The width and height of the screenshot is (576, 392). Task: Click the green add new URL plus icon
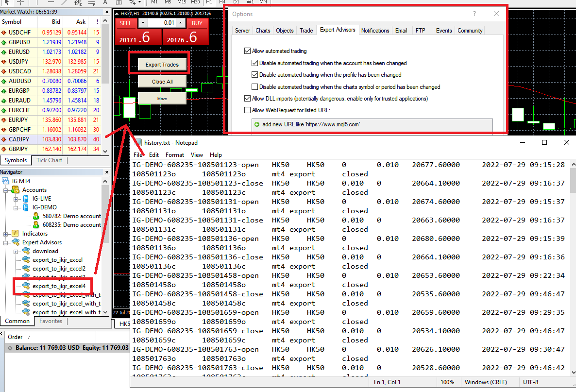coord(257,124)
